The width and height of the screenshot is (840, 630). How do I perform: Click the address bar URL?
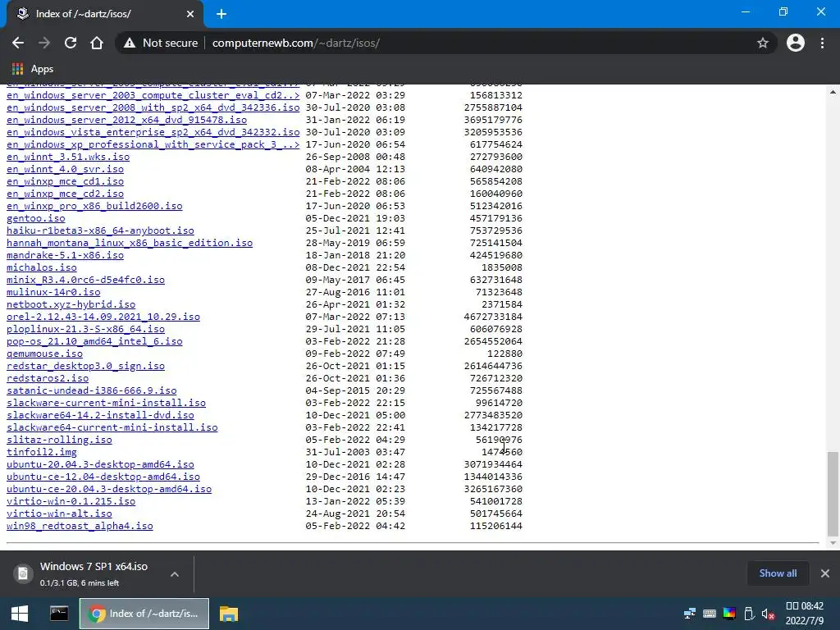tap(295, 43)
